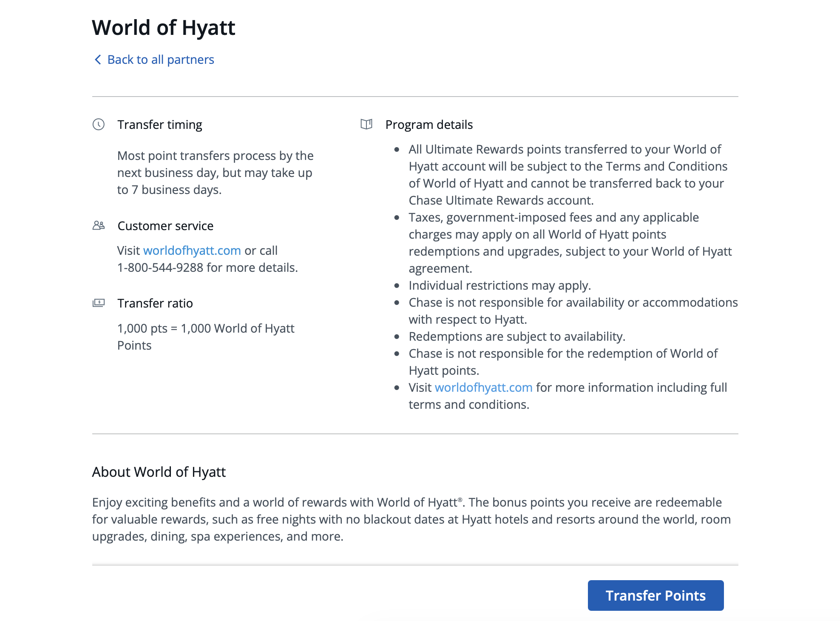This screenshot has width=840, height=621.
Task: Click the people icon beside Customer service
Action: [x=99, y=225]
